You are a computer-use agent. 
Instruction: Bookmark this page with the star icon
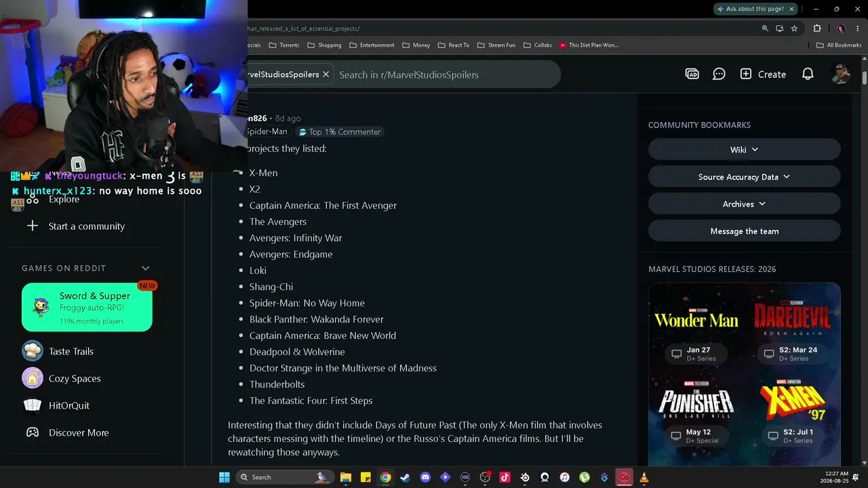pos(794,28)
